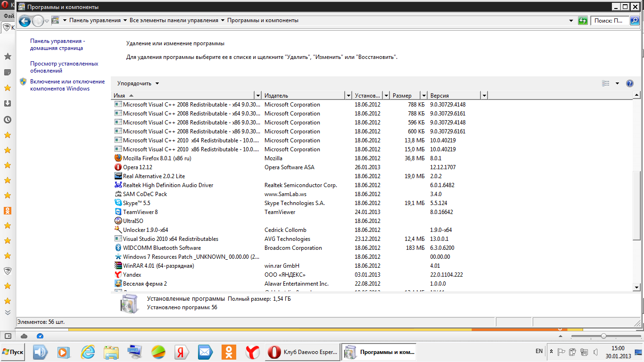Viewport: 644px width, 362px height.
Task: Open Odnoklassniki icon in the taskbar
Action: tap(229, 352)
